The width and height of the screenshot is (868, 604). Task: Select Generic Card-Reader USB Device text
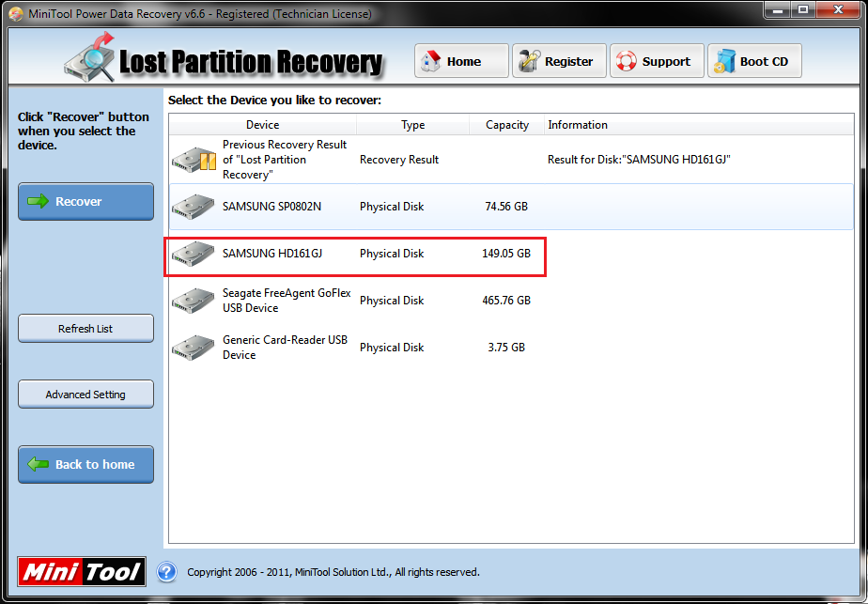pos(285,348)
